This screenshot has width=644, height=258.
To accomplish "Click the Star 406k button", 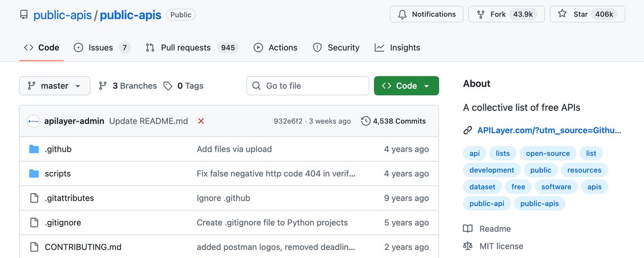I will (588, 15).
